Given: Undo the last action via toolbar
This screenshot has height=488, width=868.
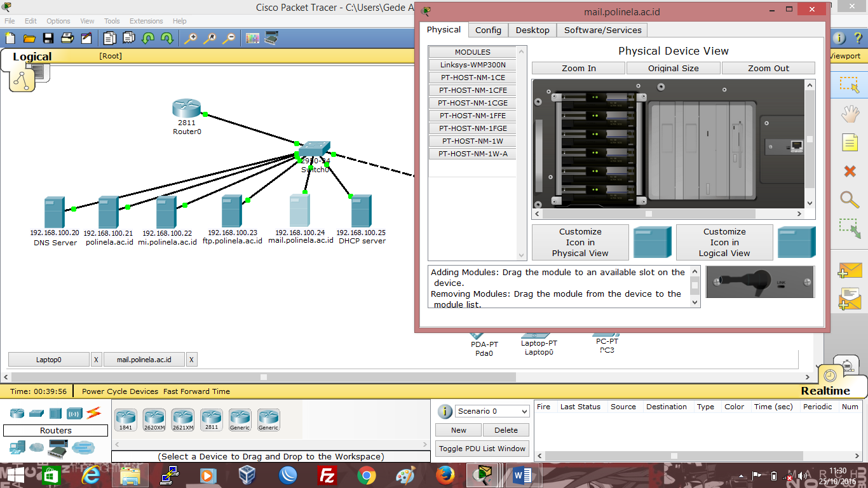Looking at the screenshot, I should tap(148, 38).
